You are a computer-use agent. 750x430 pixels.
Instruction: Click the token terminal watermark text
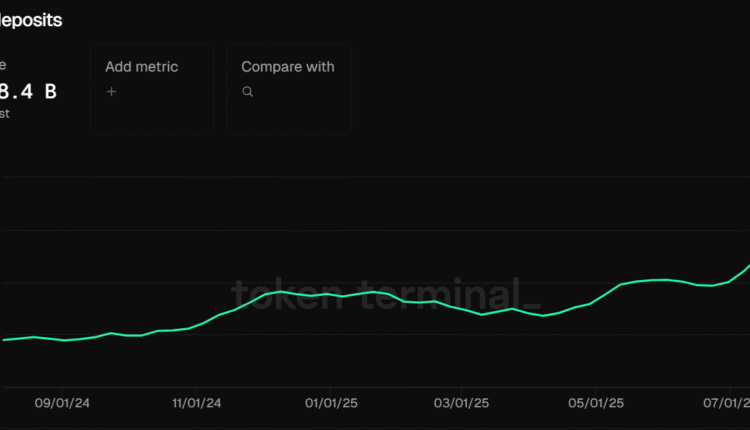[385, 295]
